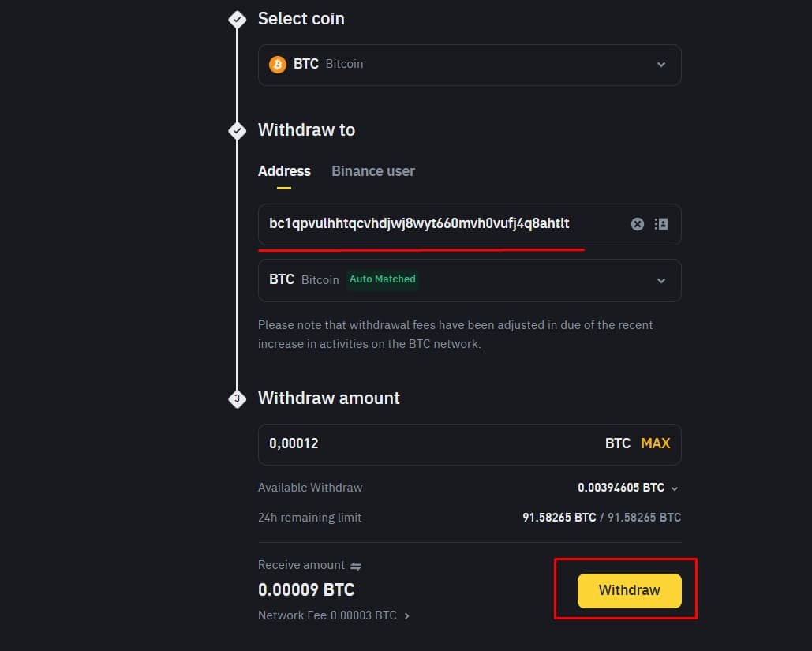Image resolution: width=812 pixels, height=651 pixels.
Task: Click the step 3 circle indicator
Action: (x=237, y=398)
